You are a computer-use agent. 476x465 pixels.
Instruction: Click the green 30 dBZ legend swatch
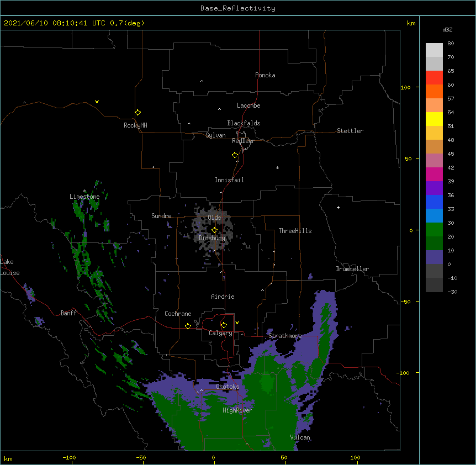point(434,230)
